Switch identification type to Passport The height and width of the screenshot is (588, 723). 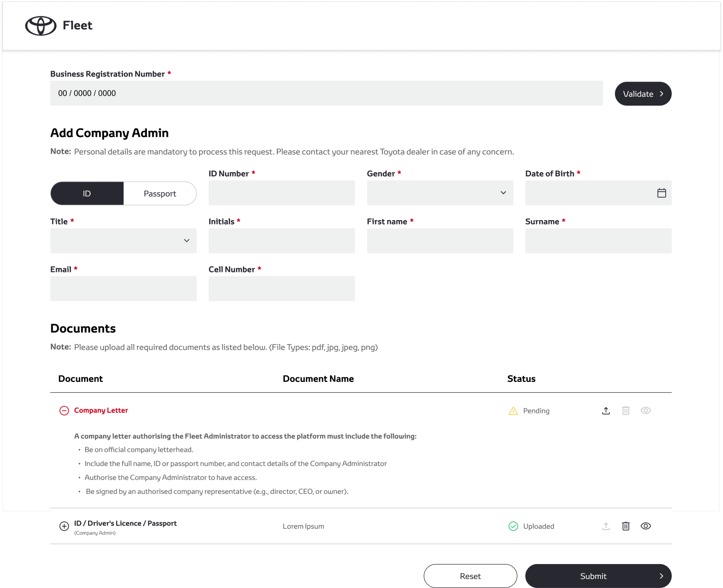tap(160, 194)
